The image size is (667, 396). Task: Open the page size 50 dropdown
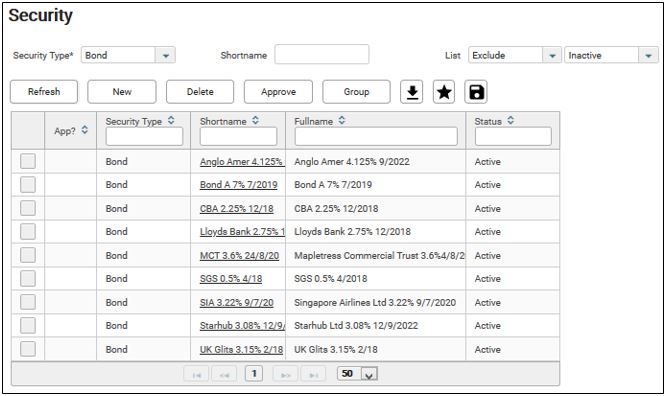[369, 374]
